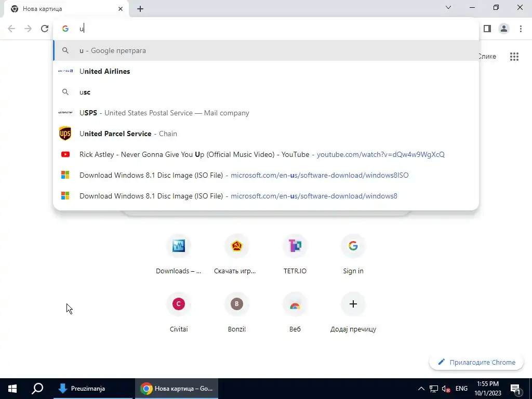Open microsoft.com windows8ISO suggestion

coord(266,175)
